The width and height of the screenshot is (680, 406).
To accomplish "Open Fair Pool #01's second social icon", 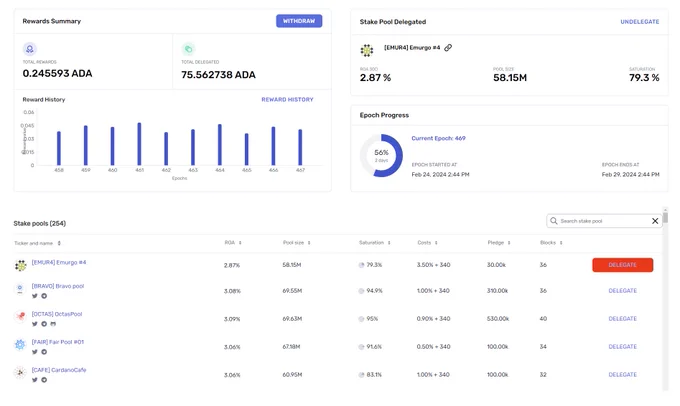I will point(44,352).
